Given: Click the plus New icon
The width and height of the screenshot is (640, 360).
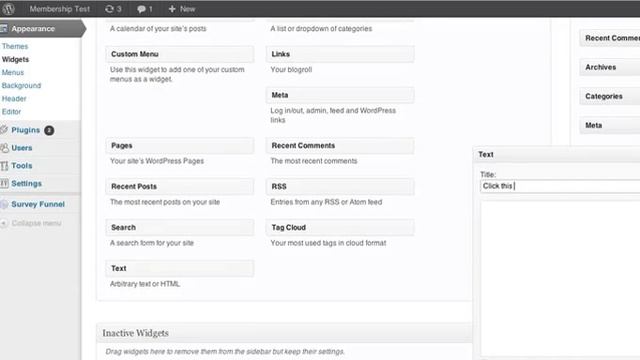Looking at the screenshot, I should pos(172,9).
